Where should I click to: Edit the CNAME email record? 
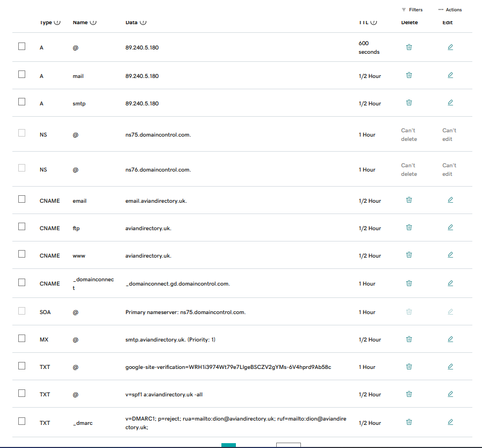450,200
